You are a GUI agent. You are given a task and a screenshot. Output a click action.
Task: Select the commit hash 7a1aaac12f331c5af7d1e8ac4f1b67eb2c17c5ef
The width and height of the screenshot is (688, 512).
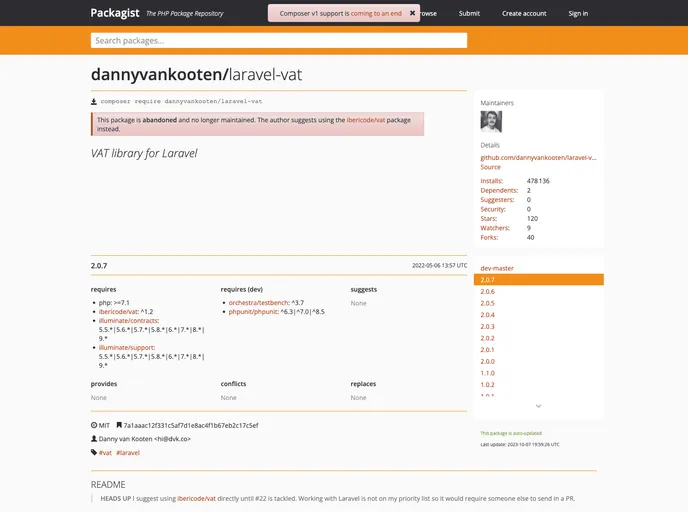tap(191, 425)
